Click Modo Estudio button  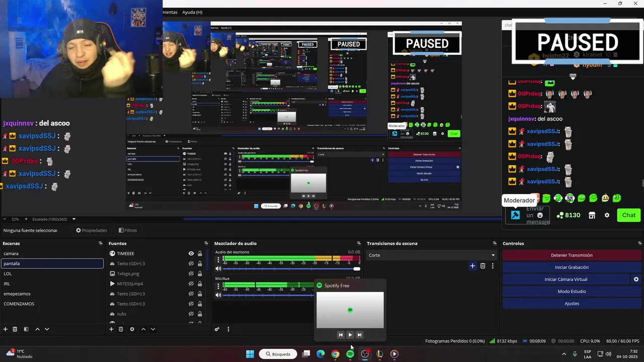click(572, 292)
